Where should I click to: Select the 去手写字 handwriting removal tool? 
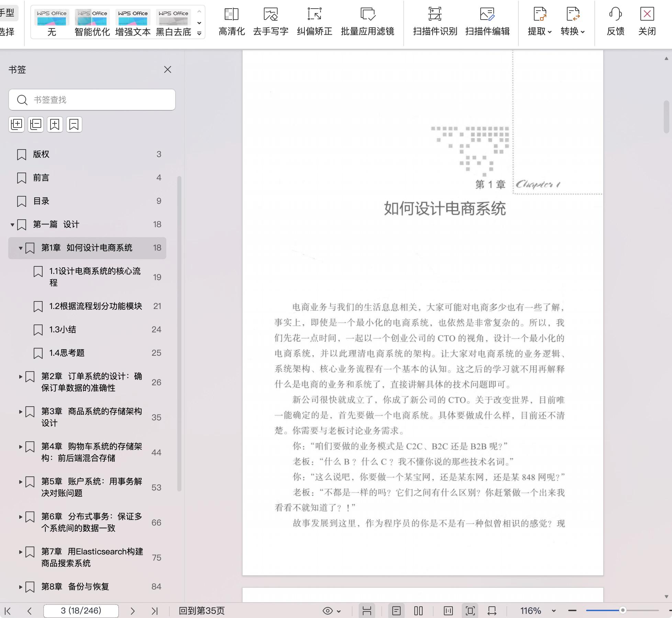tap(271, 22)
